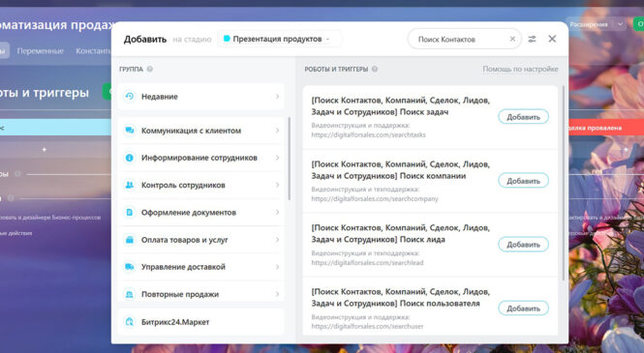Expand Повторные продажи chevron
The width and height of the screenshot is (644, 353).
pyautogui.click(x=277, y=294)
